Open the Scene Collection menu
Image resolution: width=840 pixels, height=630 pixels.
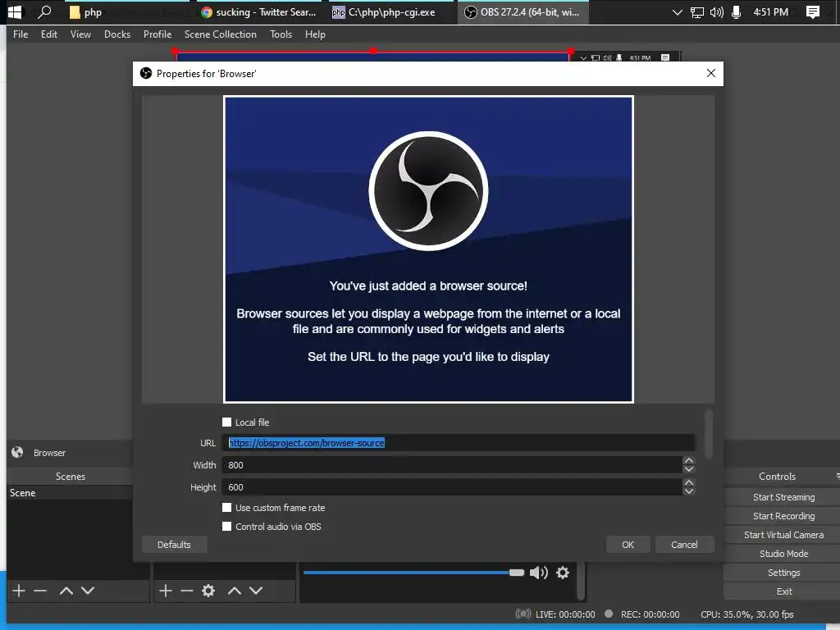coord(220,34)
